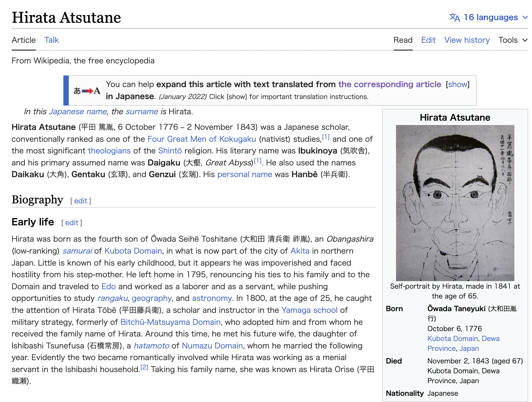
Task: Select the Read tab
Action: point(403,40)
